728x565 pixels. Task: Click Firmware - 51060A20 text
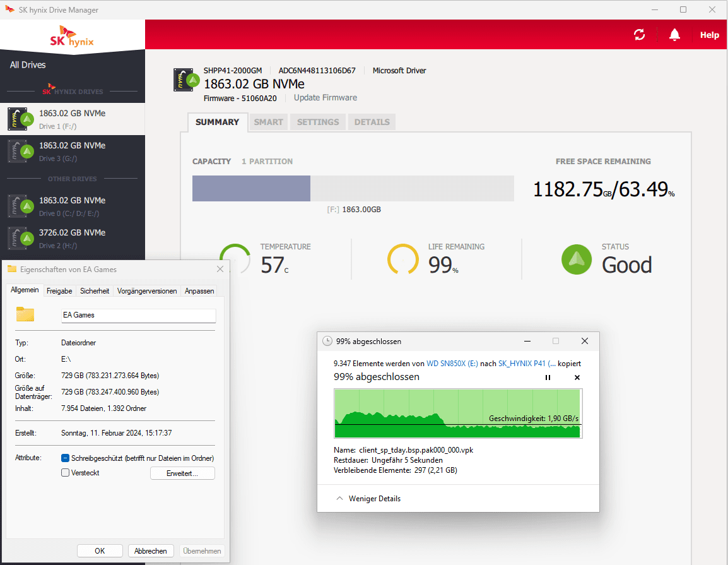coord(240,98)
